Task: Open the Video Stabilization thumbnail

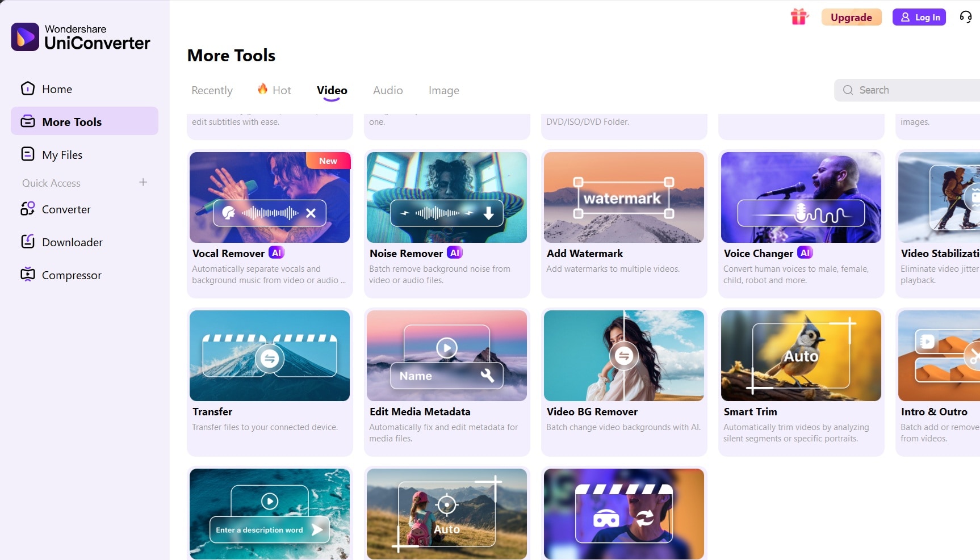Action: [939, 197]
